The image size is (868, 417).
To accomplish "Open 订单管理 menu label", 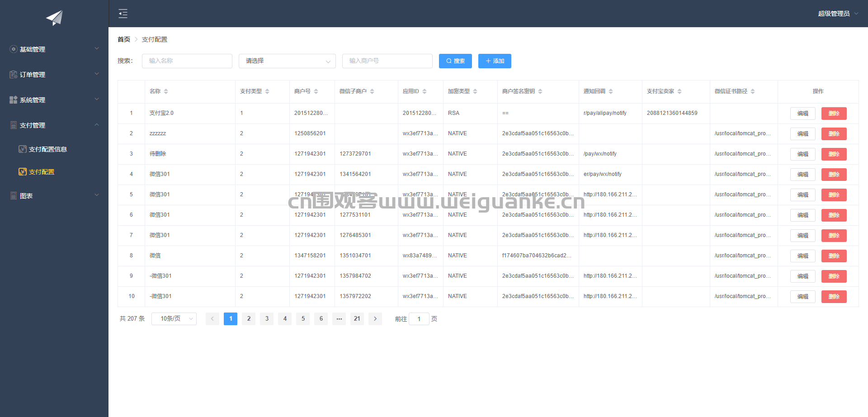I will coord(33,75).
